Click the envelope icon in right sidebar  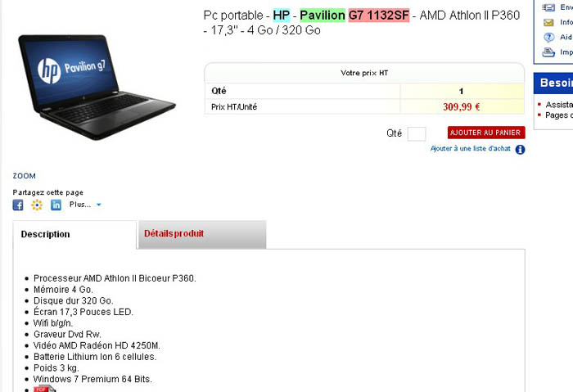[x=548, y=23]
